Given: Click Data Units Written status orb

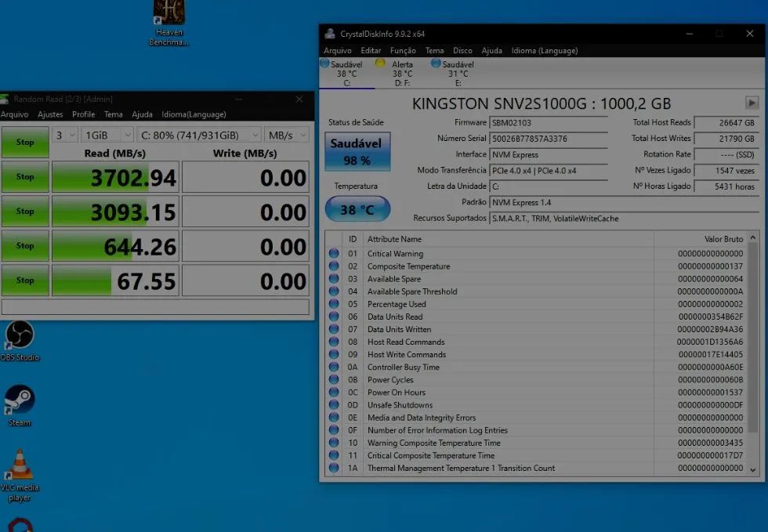Looking at the screenshot, I should coord(334,329).
